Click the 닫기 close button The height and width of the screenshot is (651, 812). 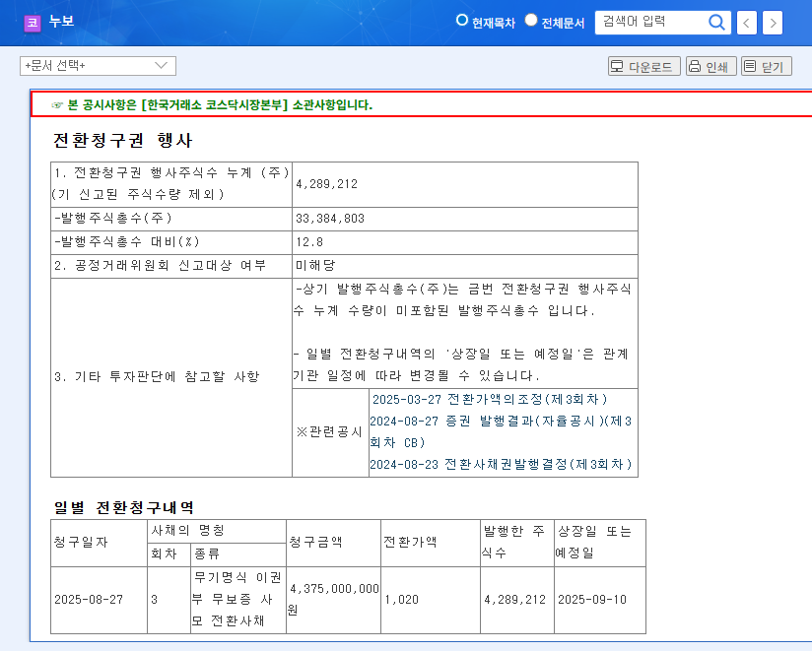coord(766,66)
